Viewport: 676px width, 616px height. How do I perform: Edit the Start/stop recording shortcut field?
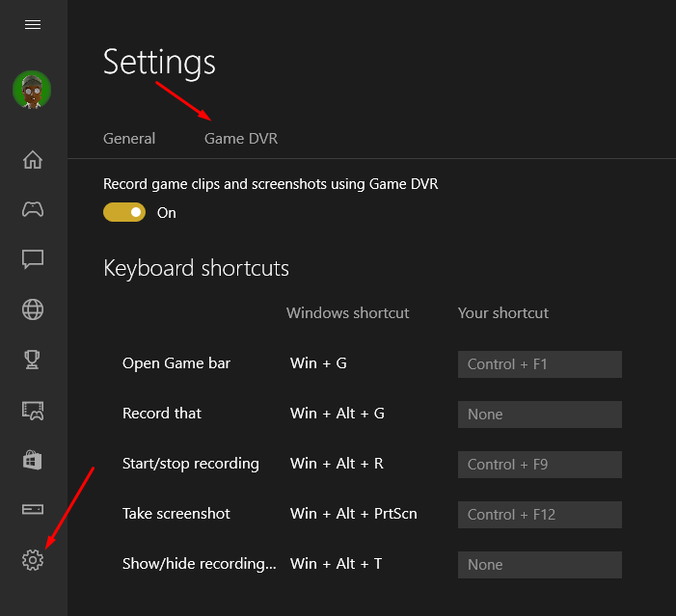tap(540, 465)
